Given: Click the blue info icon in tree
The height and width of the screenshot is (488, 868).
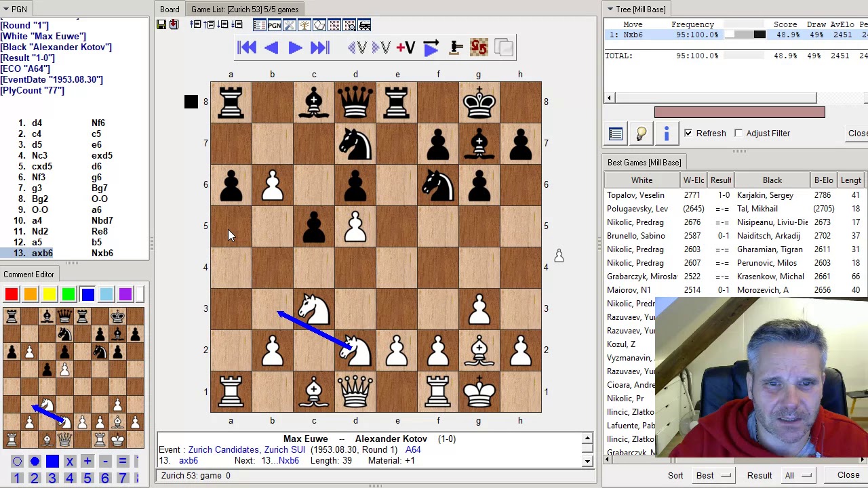Looking at the screenshot, I should (667, 134).
